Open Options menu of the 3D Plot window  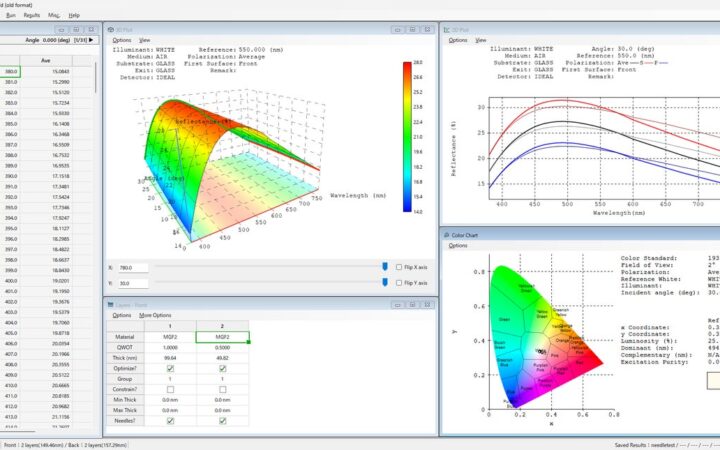point(122,40)
